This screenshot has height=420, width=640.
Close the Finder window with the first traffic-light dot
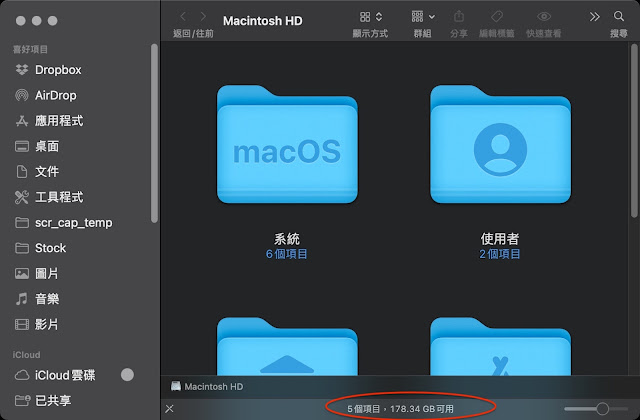click(x=20, y=21)
